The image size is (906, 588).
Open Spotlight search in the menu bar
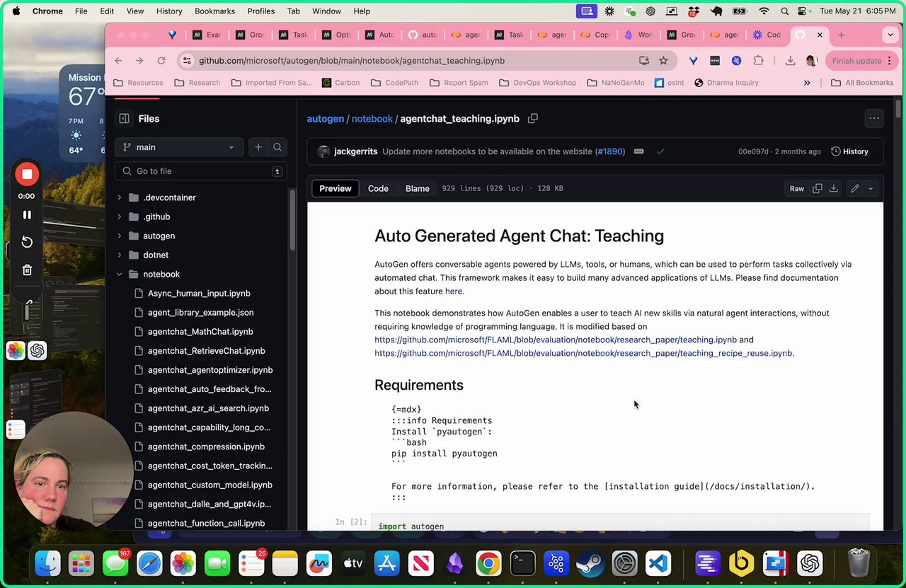pyautogui.click(x=784, y=11)
